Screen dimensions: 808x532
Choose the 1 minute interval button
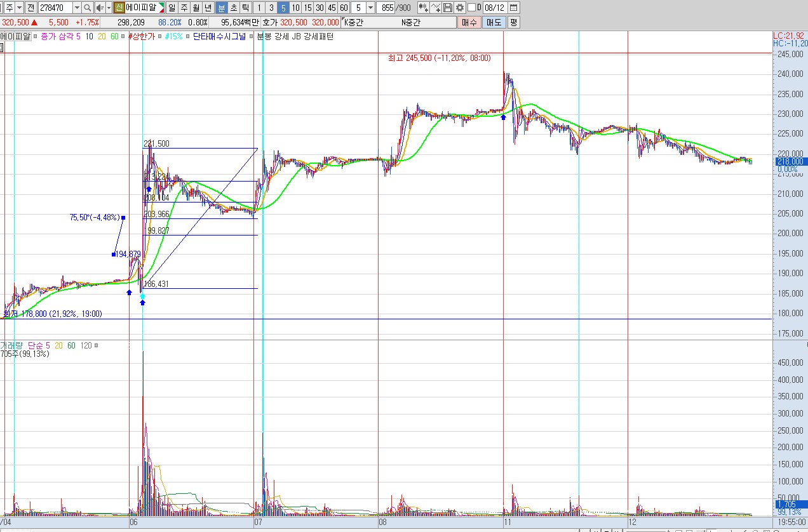click(259, 8)
